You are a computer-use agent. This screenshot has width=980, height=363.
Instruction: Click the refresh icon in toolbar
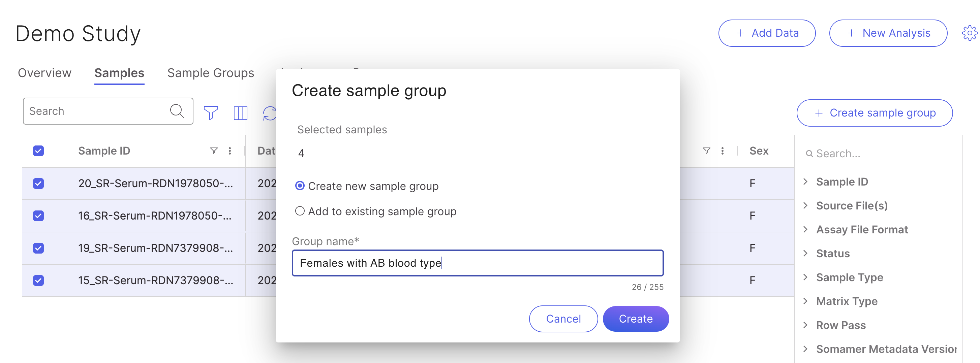pyautogui.click(x=269, y=113)
